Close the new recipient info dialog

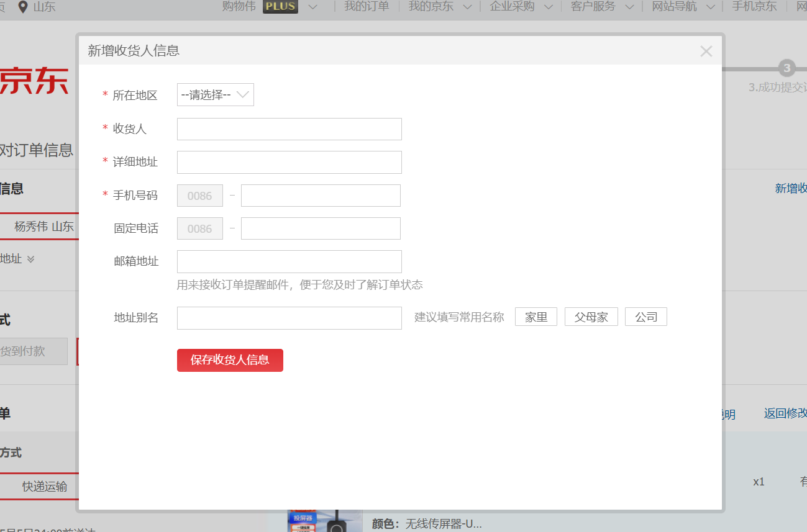[x=706, y=52]
